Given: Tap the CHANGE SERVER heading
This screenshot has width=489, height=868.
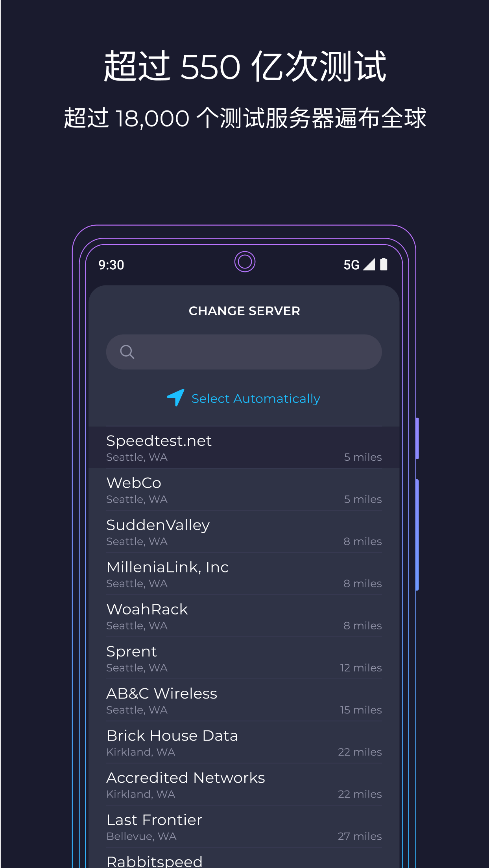Looking at the screenshot, I should click(x=244, y=311).
